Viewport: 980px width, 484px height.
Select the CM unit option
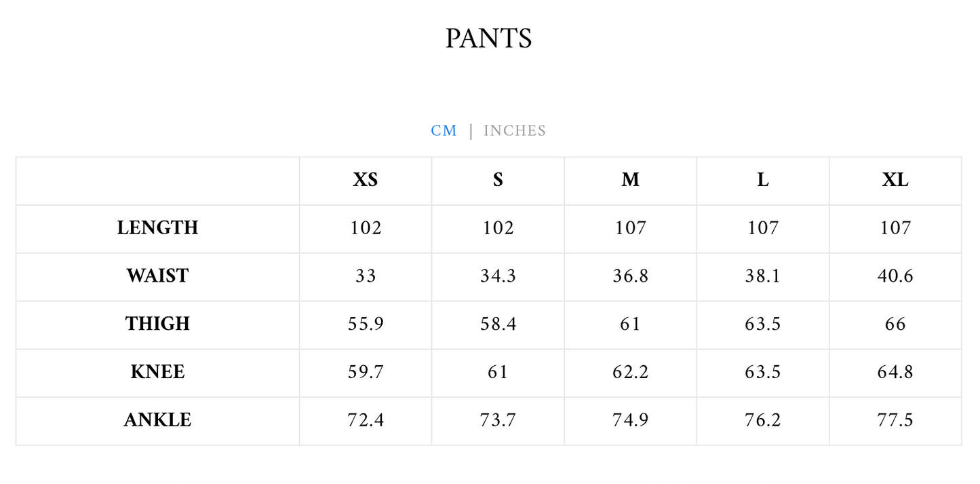click(x=444, y=130)
